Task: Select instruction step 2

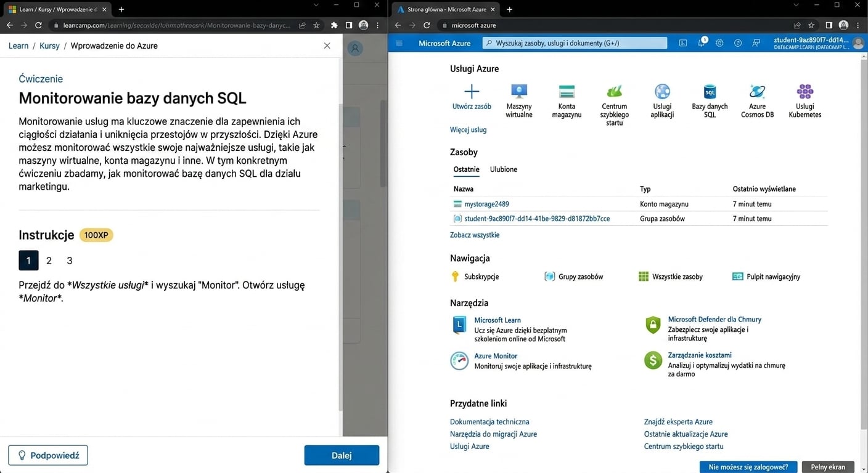Action: (49, 261)
